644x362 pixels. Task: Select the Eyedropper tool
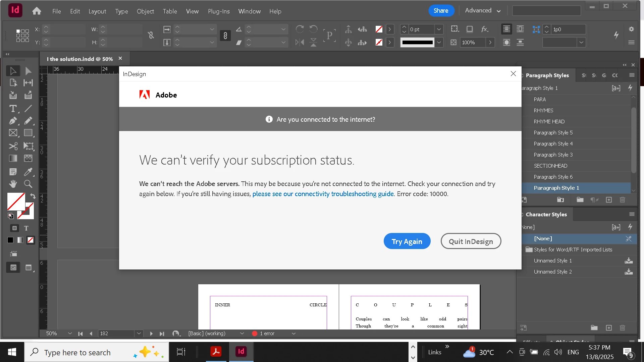28,172
